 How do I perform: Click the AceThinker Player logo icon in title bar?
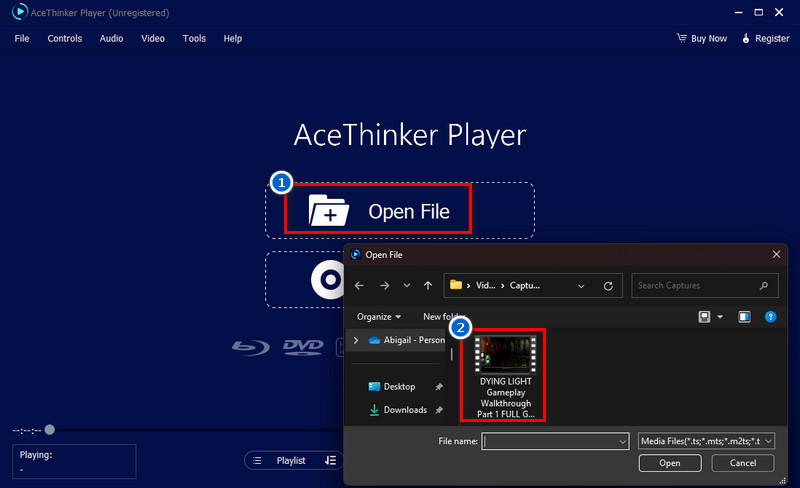tap(19, 12)
